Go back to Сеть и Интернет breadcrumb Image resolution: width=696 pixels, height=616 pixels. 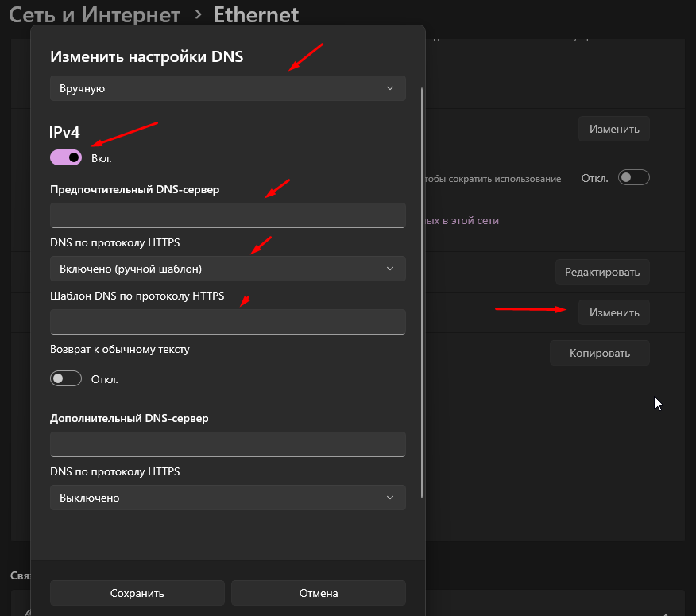coord(94,14)
